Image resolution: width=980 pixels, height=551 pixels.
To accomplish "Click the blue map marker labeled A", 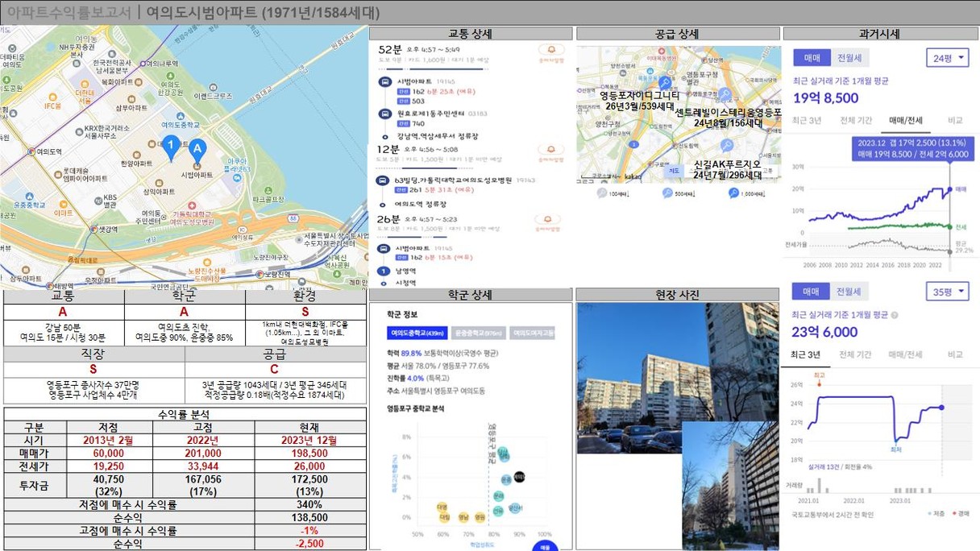I will tap(197, 150).
